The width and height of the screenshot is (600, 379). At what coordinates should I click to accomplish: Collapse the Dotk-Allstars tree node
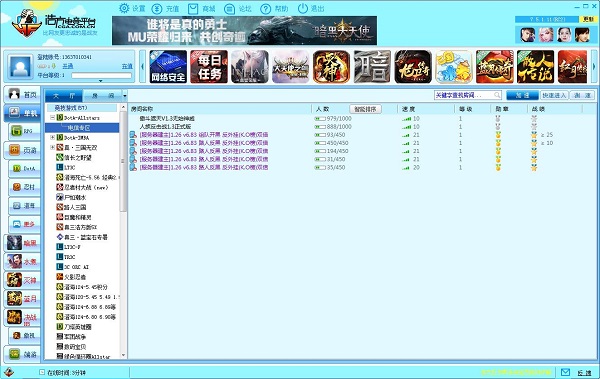coord(52,118)
